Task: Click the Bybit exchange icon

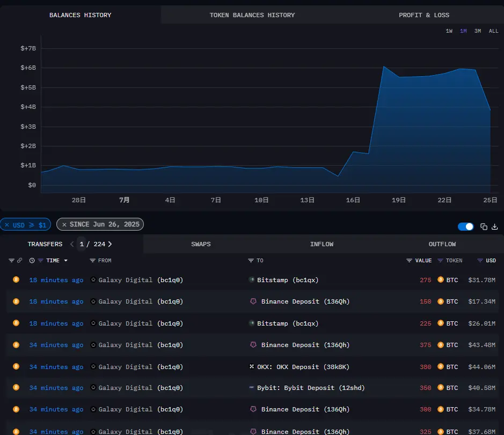Action: coord(252,387)
